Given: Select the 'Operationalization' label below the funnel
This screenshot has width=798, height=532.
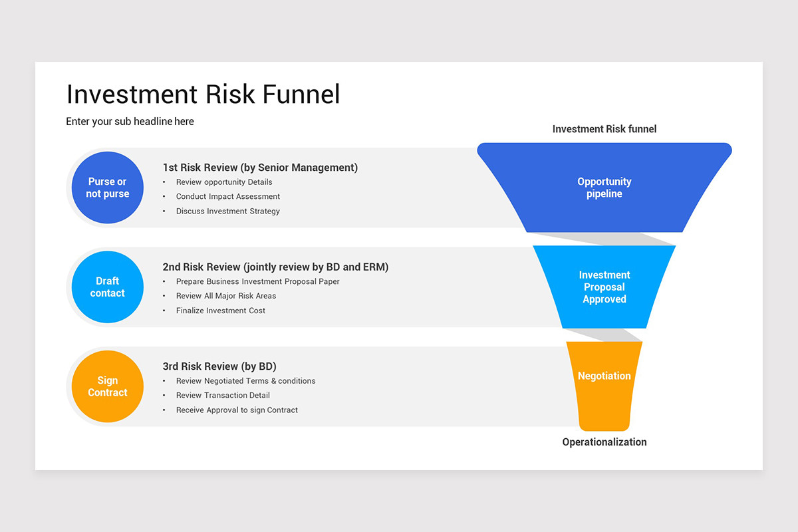Looking at the screenshot, I should click(604, 442).
